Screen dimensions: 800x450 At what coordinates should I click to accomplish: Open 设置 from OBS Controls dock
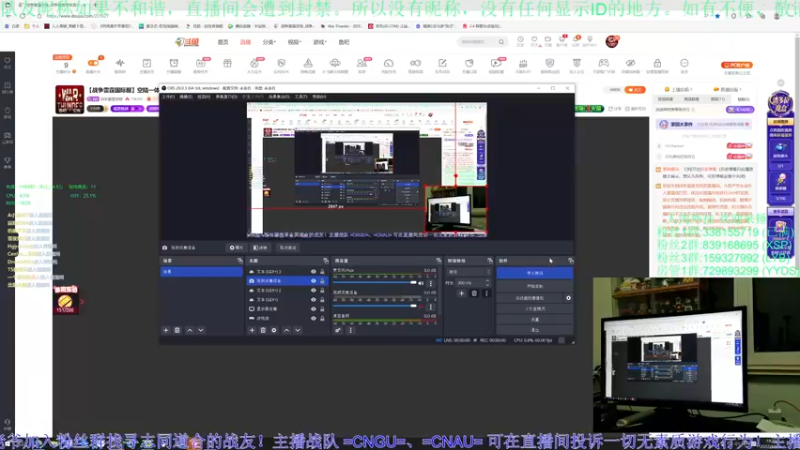pos(535,319)
